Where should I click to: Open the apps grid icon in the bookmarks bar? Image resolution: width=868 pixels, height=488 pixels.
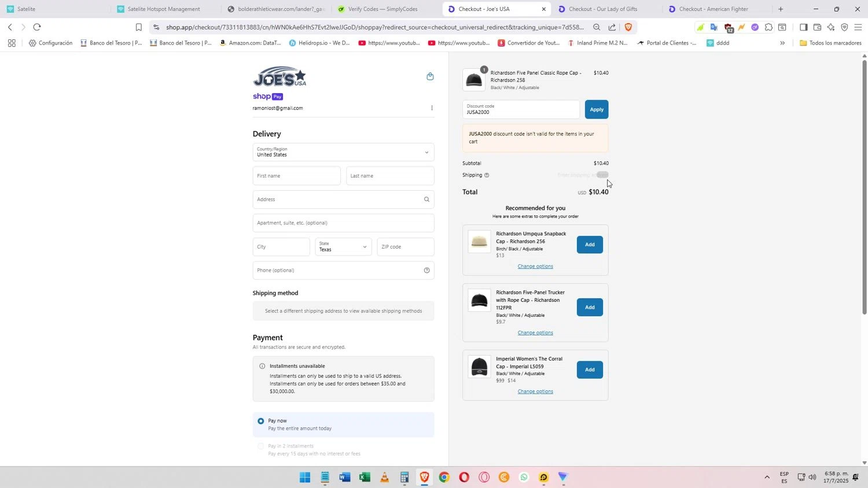(x=12, y=43)
